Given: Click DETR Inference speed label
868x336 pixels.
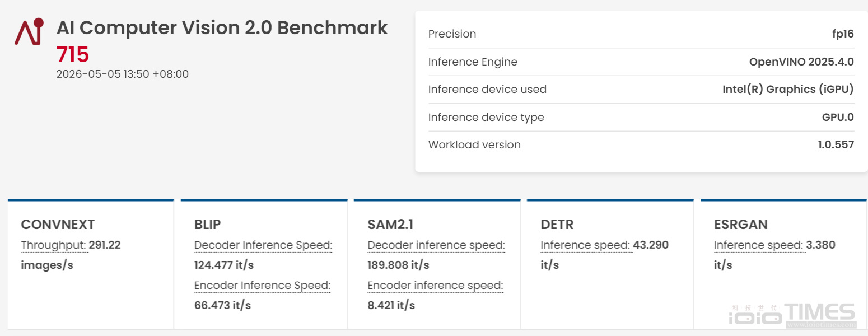Looking at the screenshot, I should tap(586, 245).
